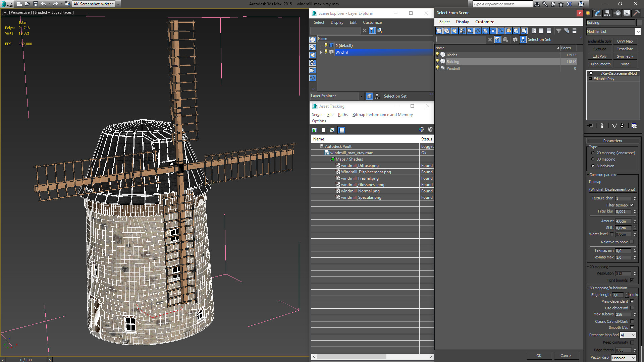
Task: Click Select Invert icon in Select From Scene
Action: [x=549, y=31]
